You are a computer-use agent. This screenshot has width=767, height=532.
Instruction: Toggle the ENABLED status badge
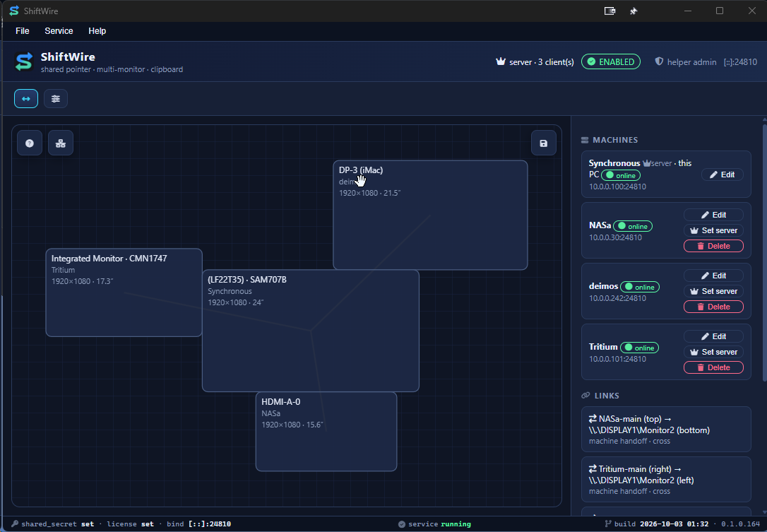pos(610,61)
